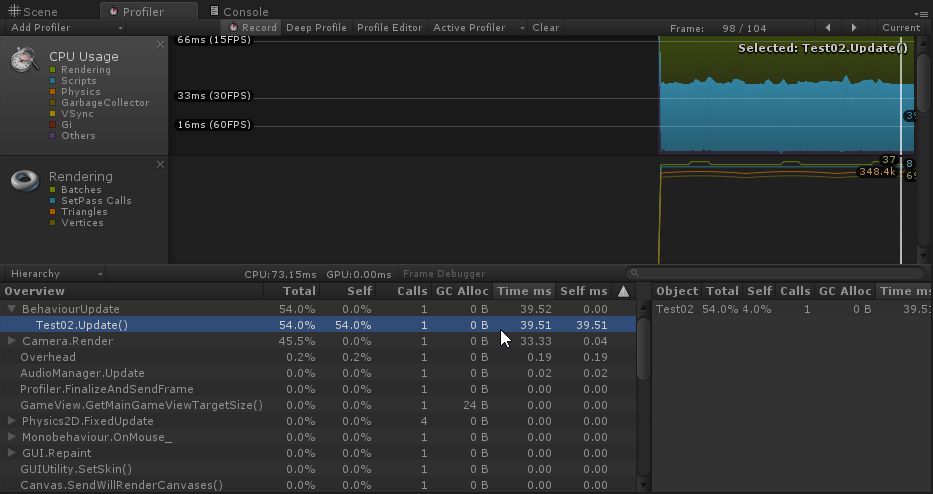Sort by the left pane Calls column
933x494 pixels.
404,291
